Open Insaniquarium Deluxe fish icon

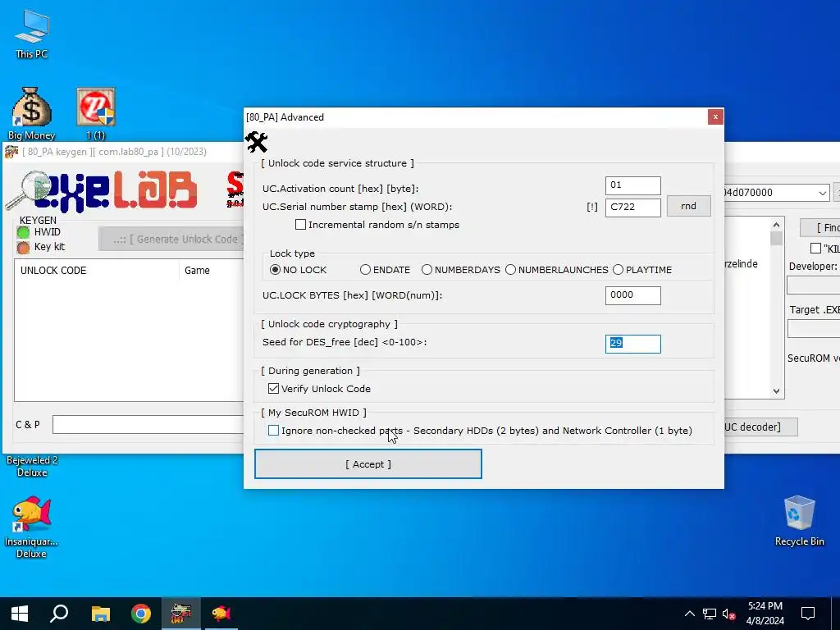[x=32, y=527]
